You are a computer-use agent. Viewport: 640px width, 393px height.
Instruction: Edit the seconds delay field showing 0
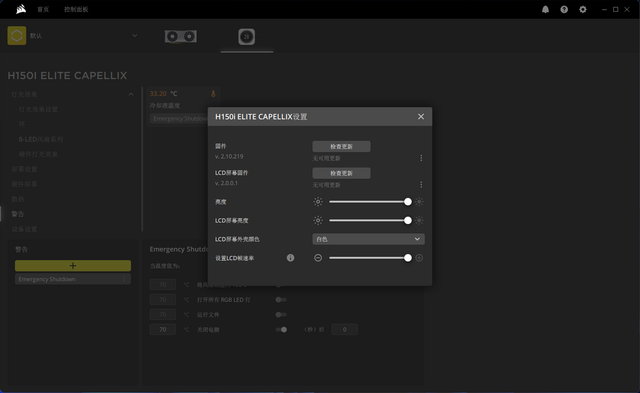344,329
